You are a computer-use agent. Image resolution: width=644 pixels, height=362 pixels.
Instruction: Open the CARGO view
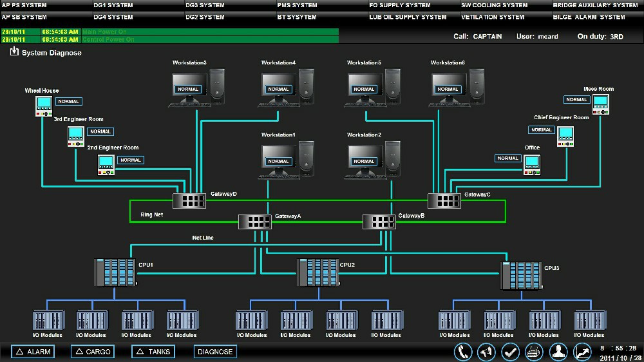coord(92,352)
